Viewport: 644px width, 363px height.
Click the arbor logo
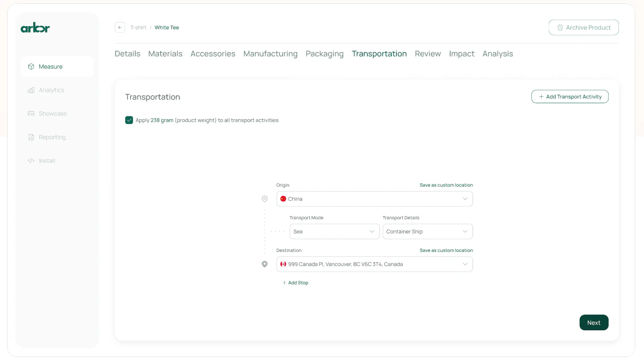click(35, 27)
